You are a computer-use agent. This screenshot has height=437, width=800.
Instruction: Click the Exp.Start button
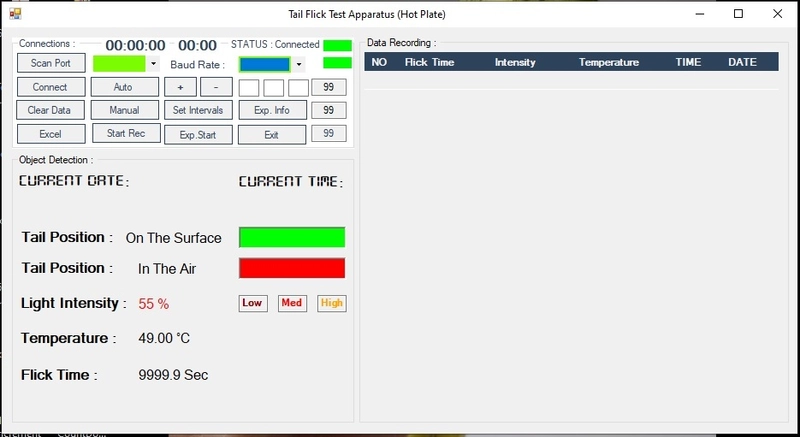tap(198, 135)
